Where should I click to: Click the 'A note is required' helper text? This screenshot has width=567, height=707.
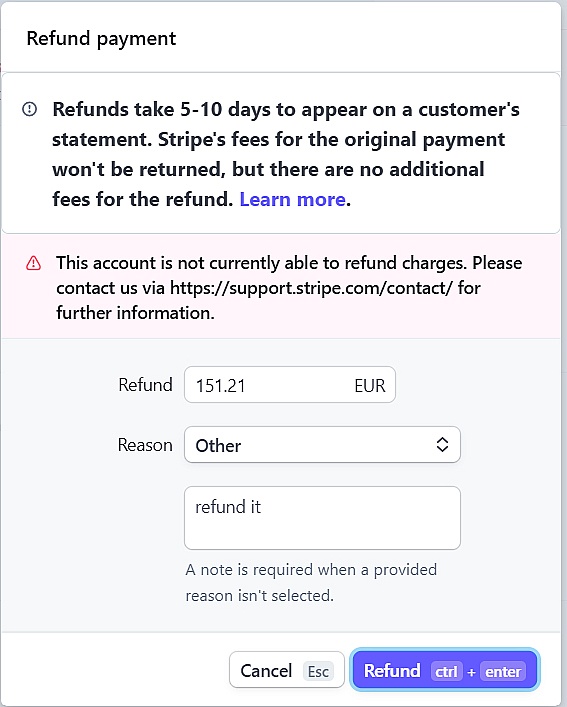coord(311,583)
